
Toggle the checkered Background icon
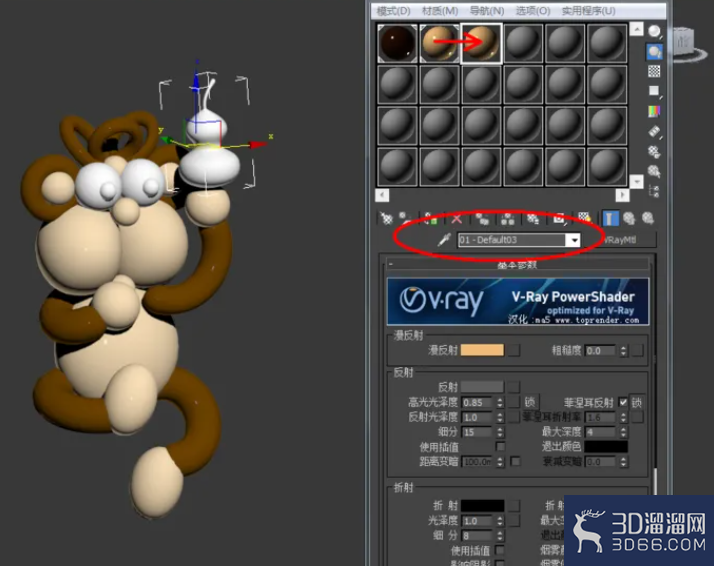click(x=654, y=71)
